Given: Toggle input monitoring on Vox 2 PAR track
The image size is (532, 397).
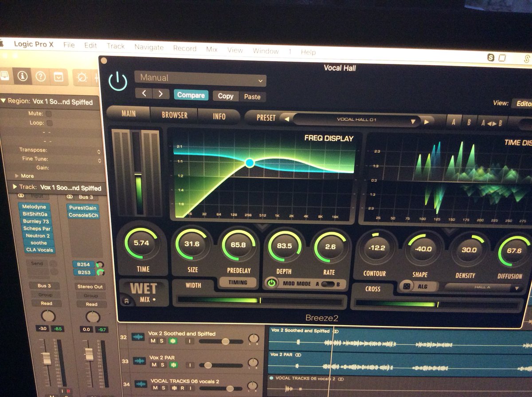Looking at the screenshot, I should tap(190, 365).
